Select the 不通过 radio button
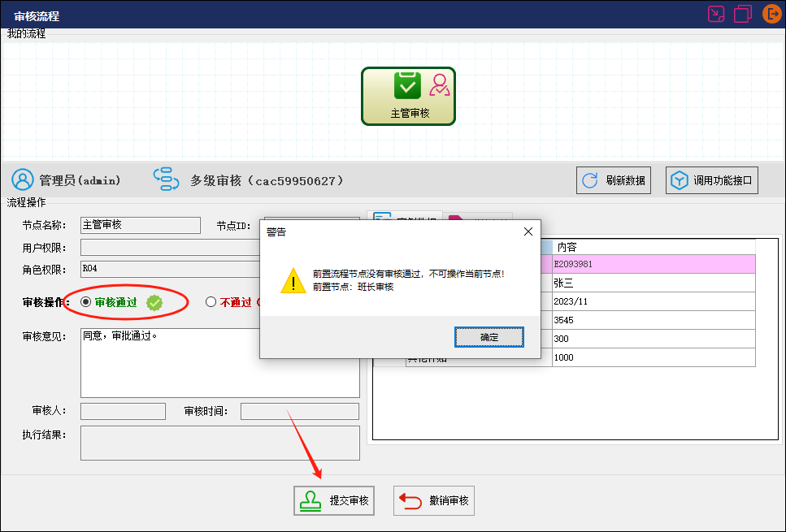786x532 pixels. click(211, 302)
